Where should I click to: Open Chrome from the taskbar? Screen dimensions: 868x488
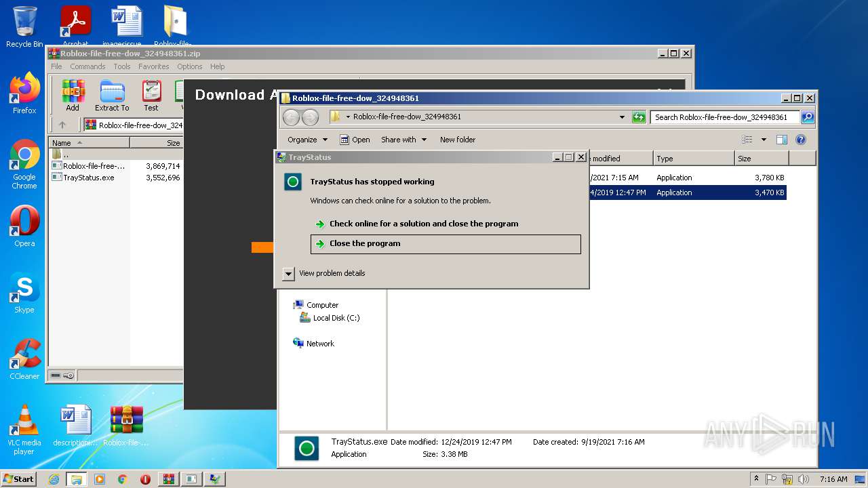tap(122, 479)
